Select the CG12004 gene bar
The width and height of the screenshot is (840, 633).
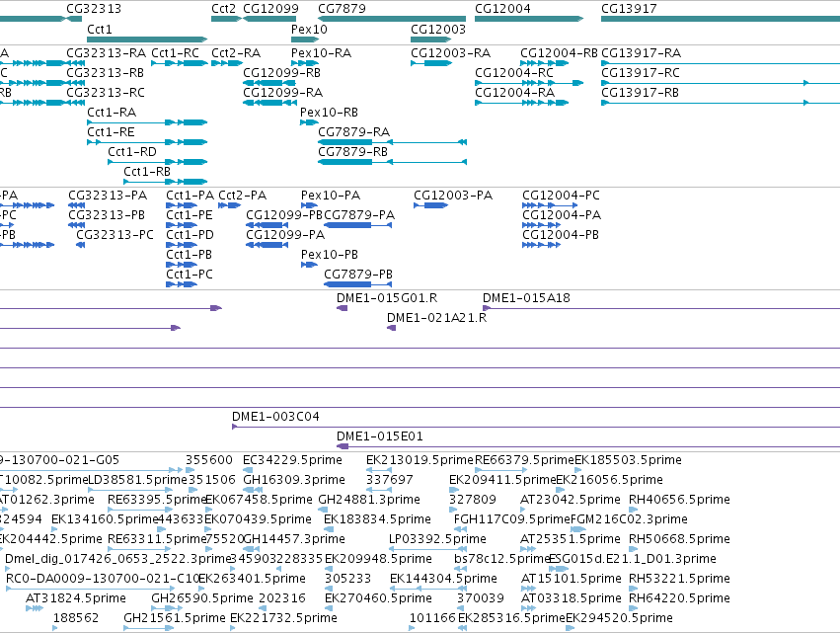click(x=529, y=19)
